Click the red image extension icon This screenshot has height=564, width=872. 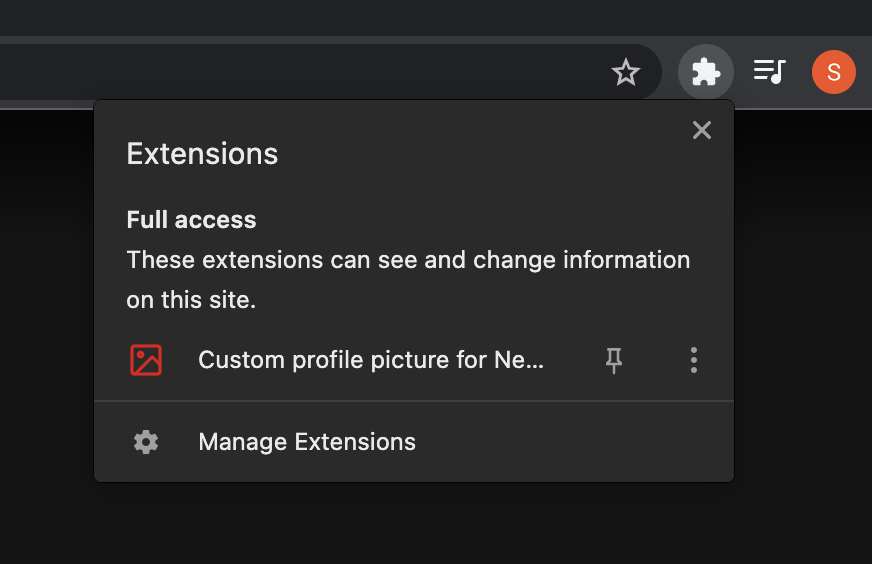pyautogui.click(x=146, y=360)
